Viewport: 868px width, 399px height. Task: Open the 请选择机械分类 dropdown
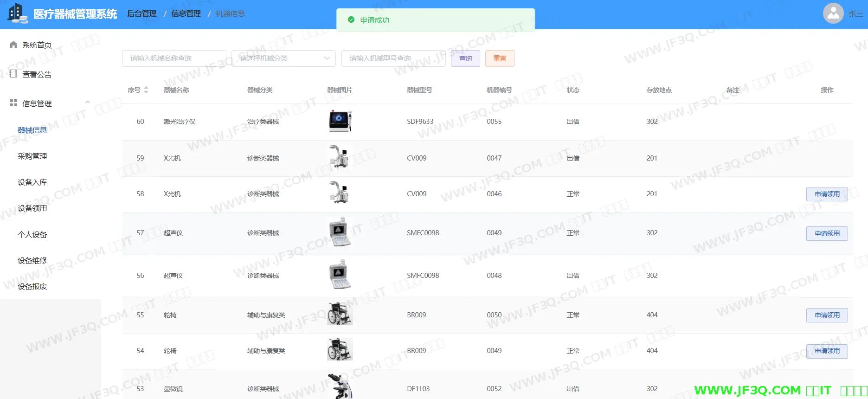pyautogui.click(x=283, y=58)
